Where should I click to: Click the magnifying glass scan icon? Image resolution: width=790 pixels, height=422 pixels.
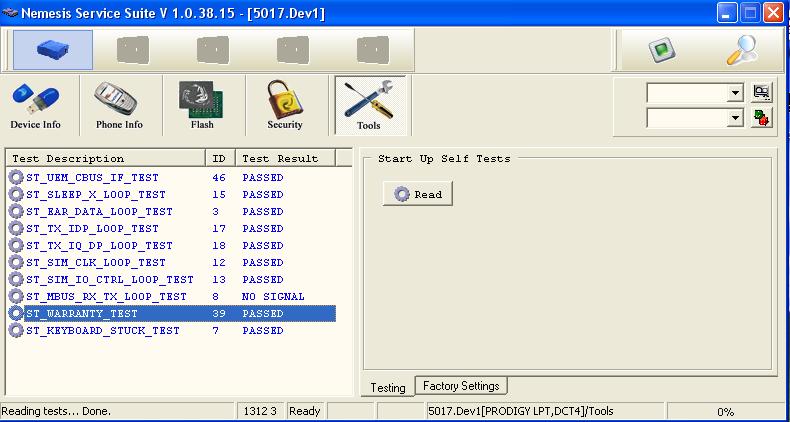click(x=742, y=50)
